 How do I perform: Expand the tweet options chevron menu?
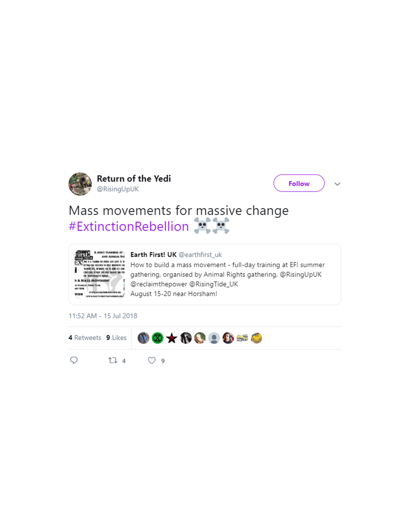tap(337, 184)
